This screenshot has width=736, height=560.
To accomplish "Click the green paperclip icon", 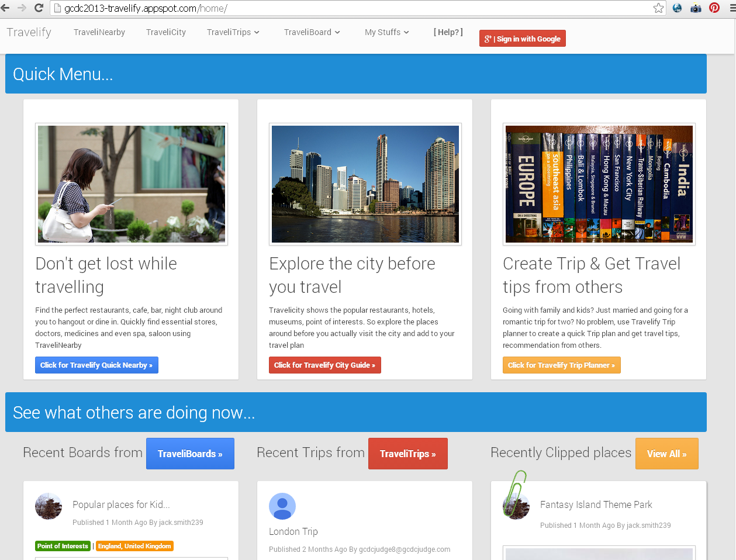I will (x=516, y=494).
